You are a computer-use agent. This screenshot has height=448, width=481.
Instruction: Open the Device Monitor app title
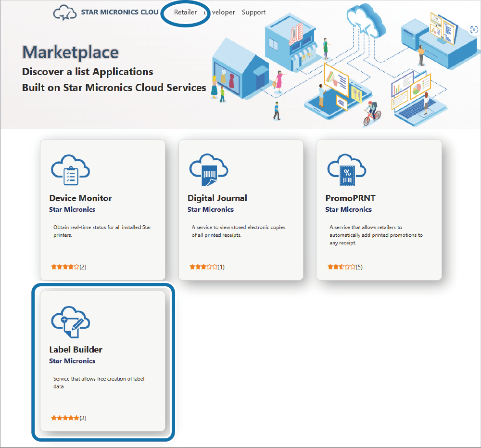coord(80,198)
